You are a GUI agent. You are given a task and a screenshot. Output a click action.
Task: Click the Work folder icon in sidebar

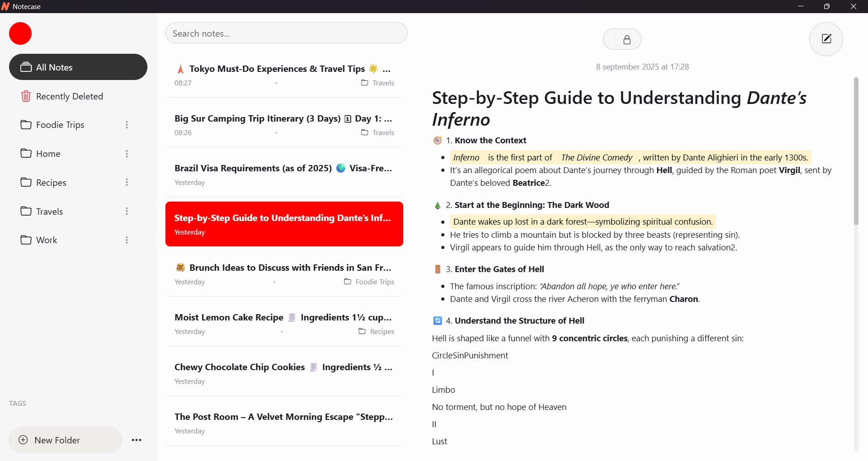[x=26, y=240]
